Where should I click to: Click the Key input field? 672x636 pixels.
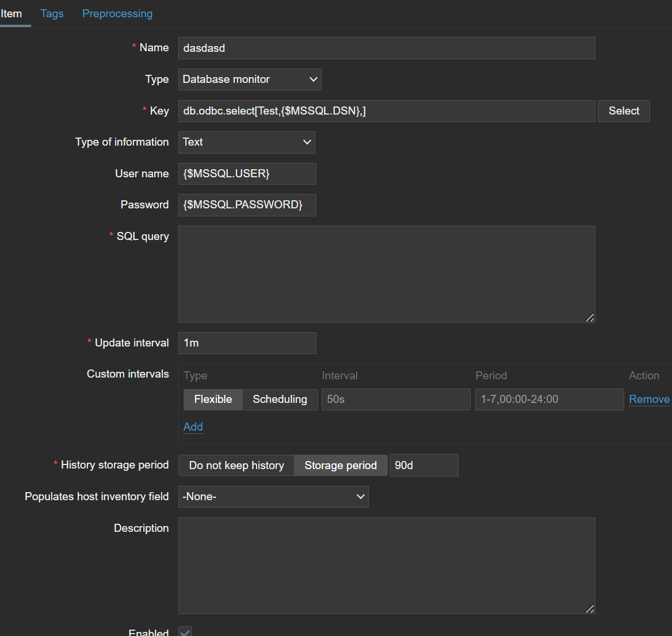[x=386, y=111]
